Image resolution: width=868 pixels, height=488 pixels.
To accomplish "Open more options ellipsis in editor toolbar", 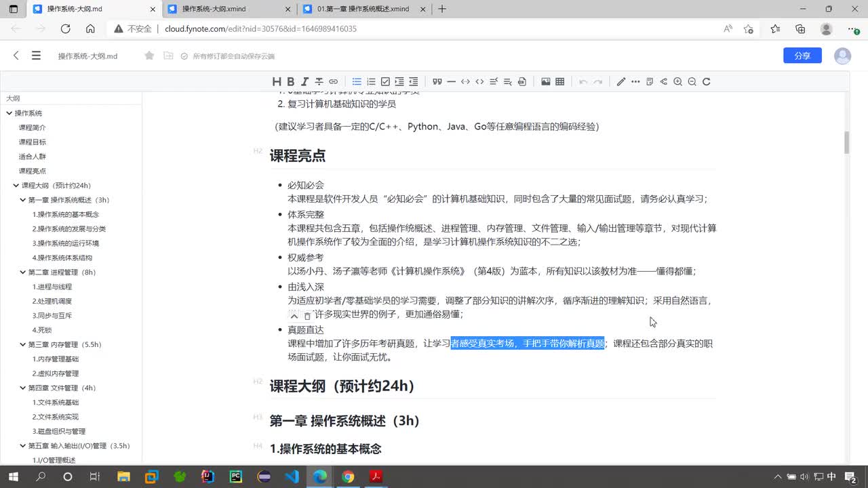I will (635, 81).
